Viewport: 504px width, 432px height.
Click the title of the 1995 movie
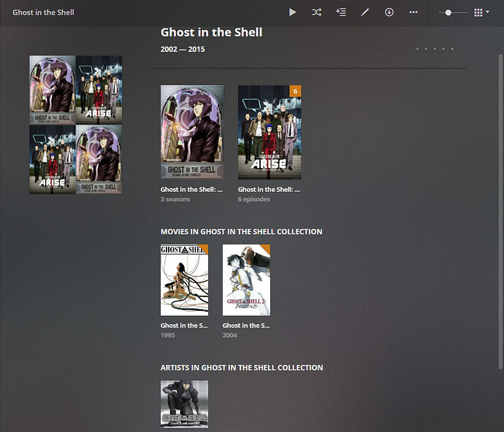pos(184,325)
